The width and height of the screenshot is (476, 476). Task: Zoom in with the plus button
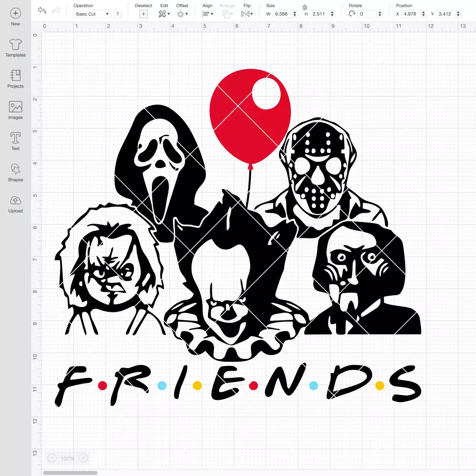tap(83, 458)
